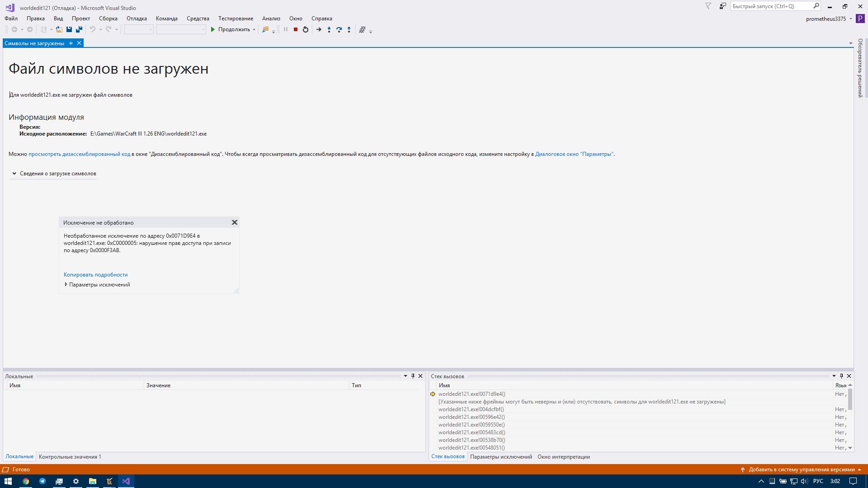Open the notifications filter funnel icon
Viewport: 868px width, 488px height.
click(708, 6)
